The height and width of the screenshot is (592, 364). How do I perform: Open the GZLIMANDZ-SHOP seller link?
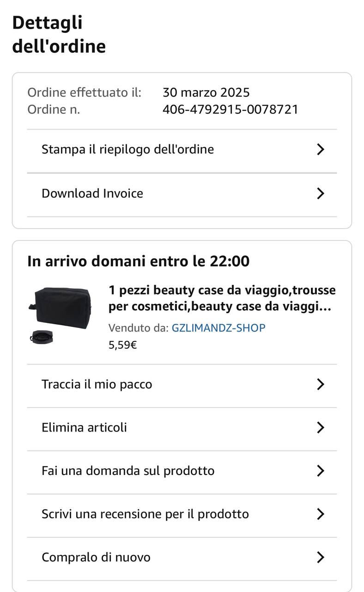tap(218, 328)
